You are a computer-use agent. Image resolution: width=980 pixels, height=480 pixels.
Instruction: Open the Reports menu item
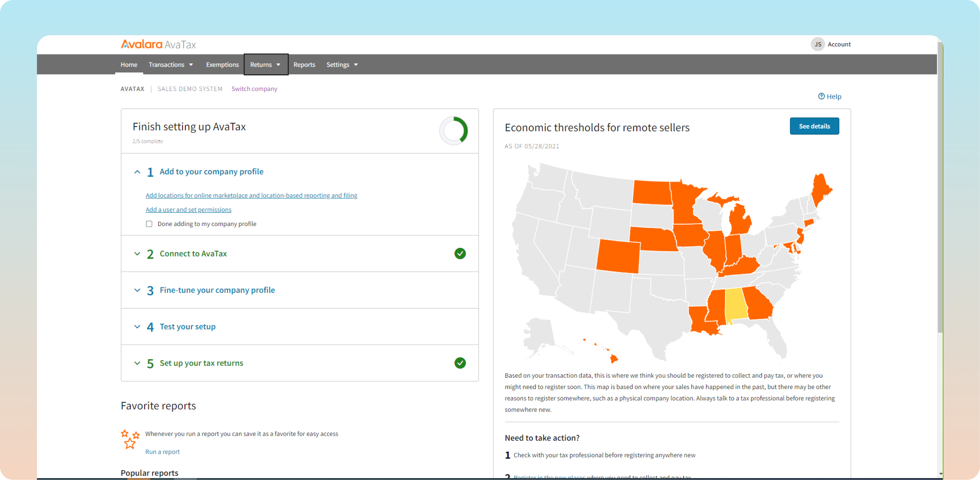point(304,65)
